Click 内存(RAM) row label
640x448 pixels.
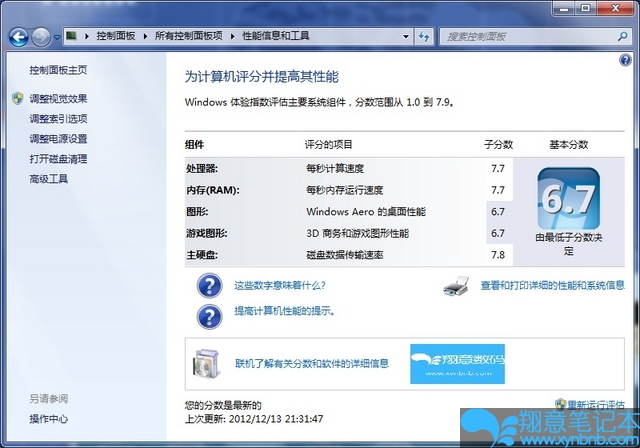pyautogui.click(x=213, y=190)
